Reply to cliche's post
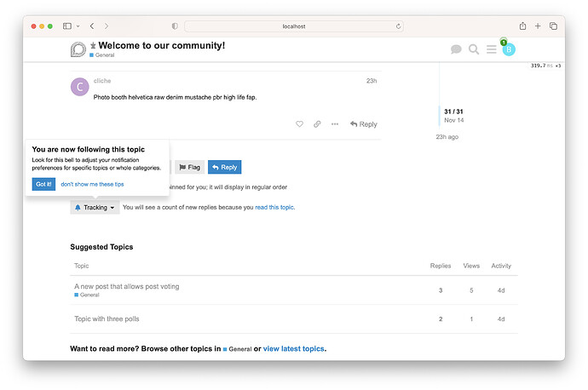Screen dimensions: 588x390 pyautogui.click(x=363, y=124)
